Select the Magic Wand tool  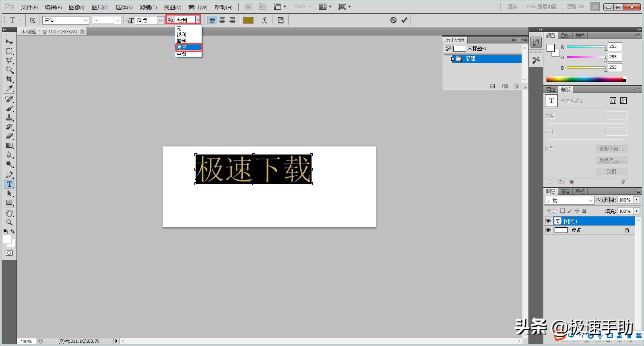[x=9, y=70]
